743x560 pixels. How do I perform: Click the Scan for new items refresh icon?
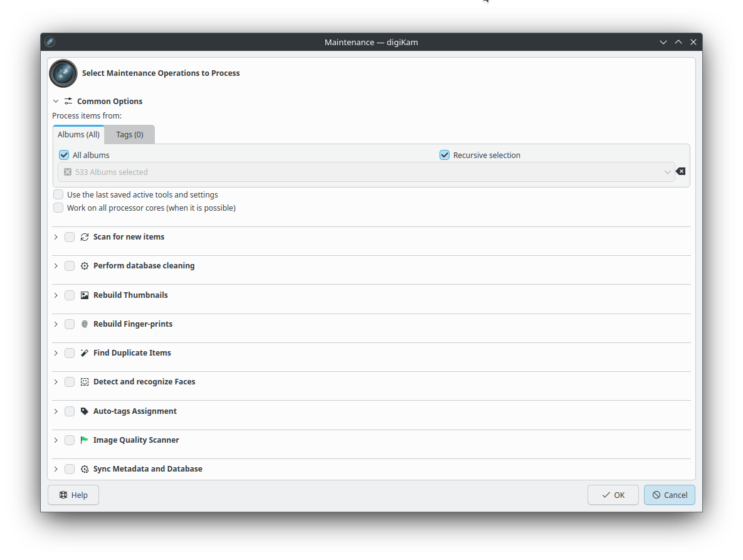[85, 237]
